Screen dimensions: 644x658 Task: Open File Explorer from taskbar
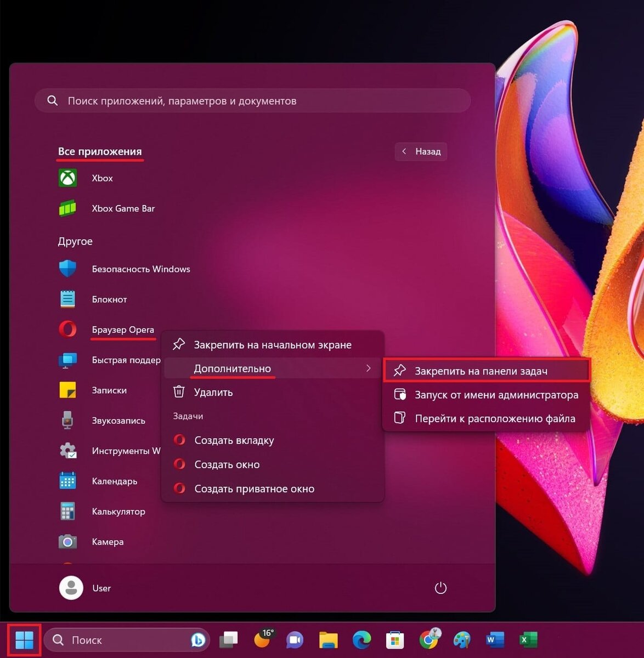329,640
